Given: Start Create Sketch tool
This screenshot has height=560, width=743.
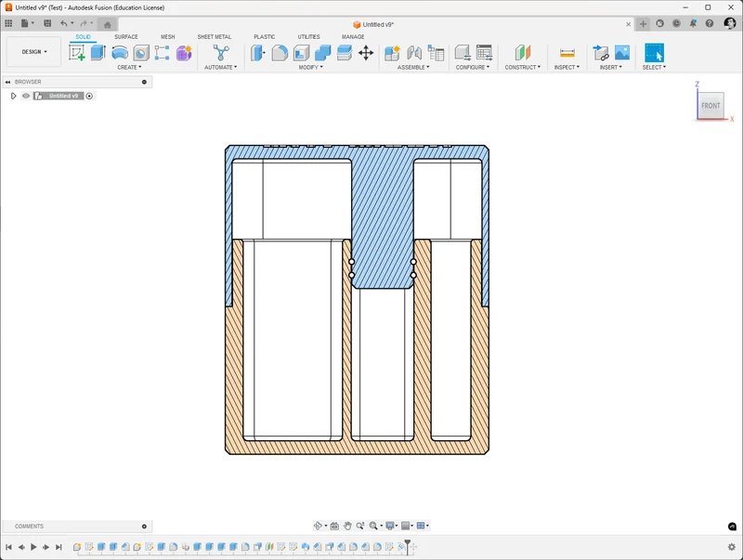Looking at the screenshot, I should tap(77, 53).
